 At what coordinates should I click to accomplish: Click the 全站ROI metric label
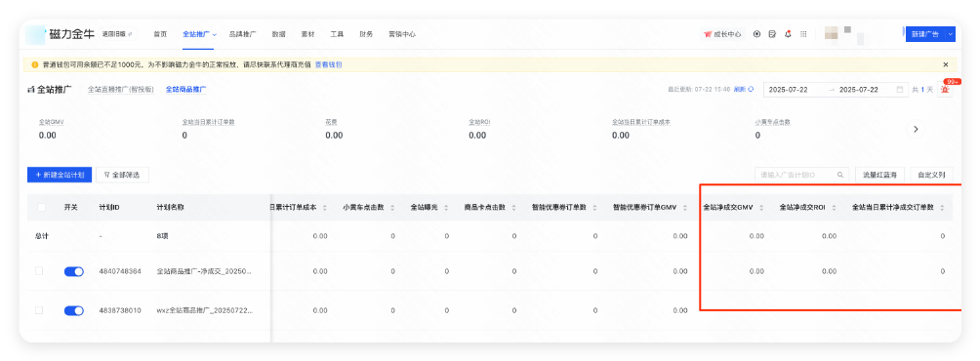(479, 122)
